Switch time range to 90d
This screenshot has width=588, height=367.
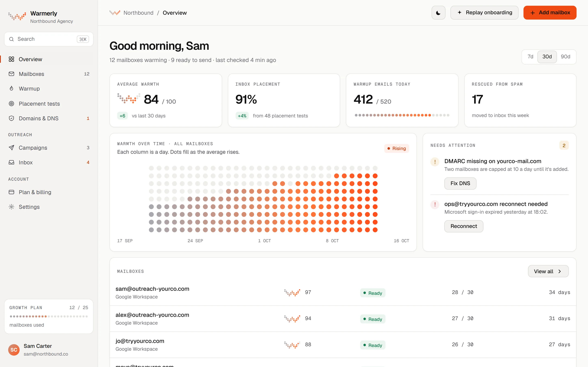point(565,56)
